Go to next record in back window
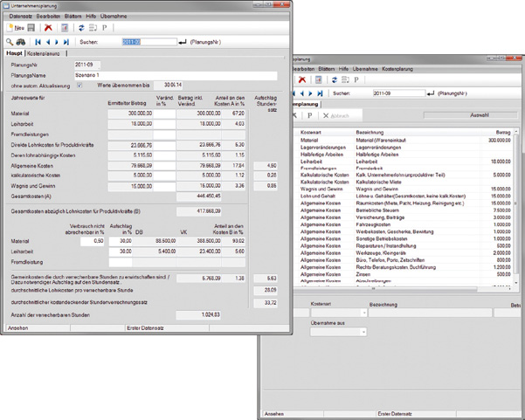The height and width of the screenshot is (420, 525). pyautogui.click(x=310, y=93)
